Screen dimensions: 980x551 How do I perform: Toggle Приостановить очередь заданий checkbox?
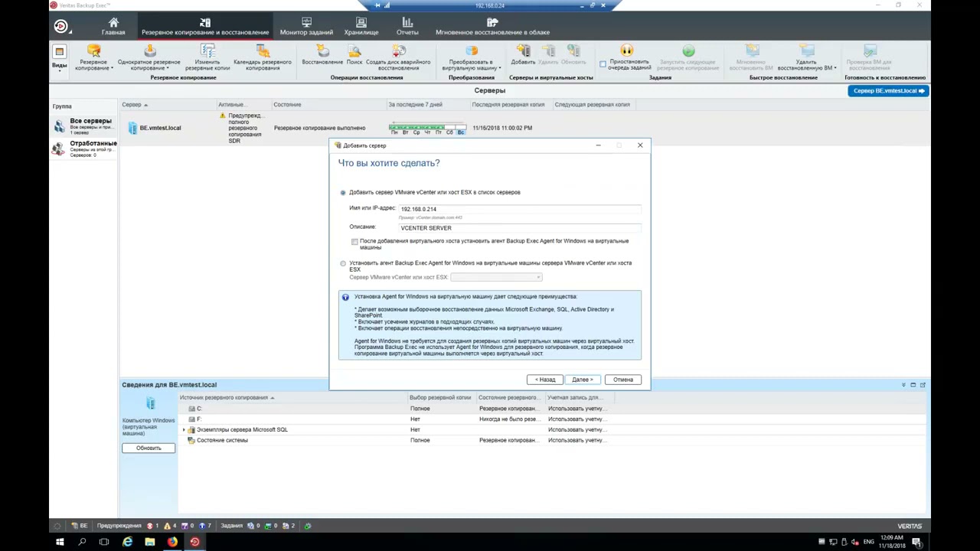pyautogui.click(x=603, y=64)
